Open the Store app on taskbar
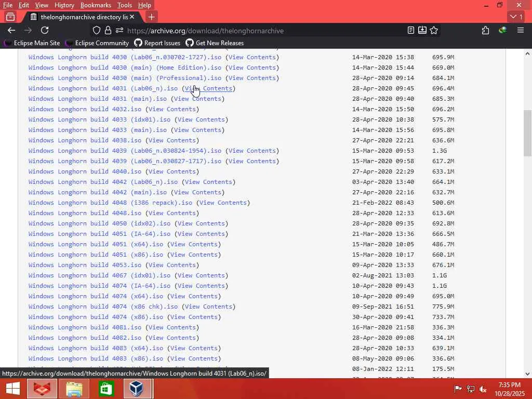532x399 pixels. pos(106,389)
